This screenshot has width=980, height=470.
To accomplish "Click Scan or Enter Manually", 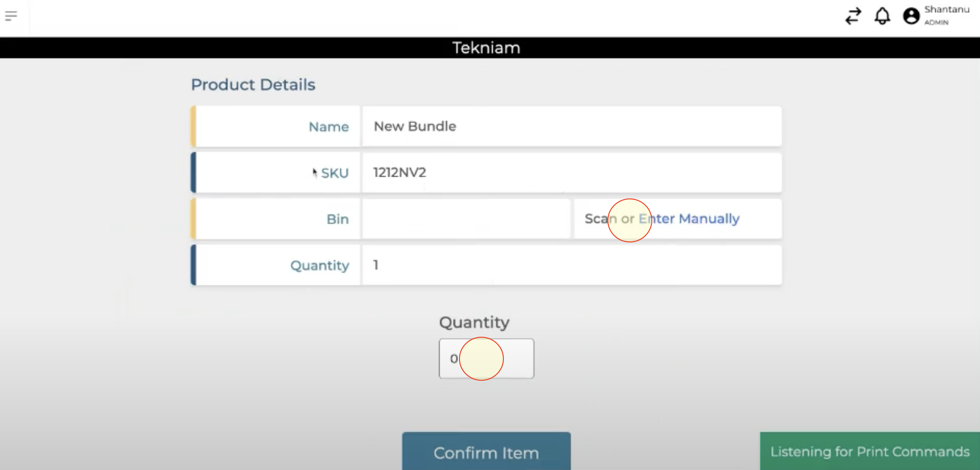I will coord(662,219).
